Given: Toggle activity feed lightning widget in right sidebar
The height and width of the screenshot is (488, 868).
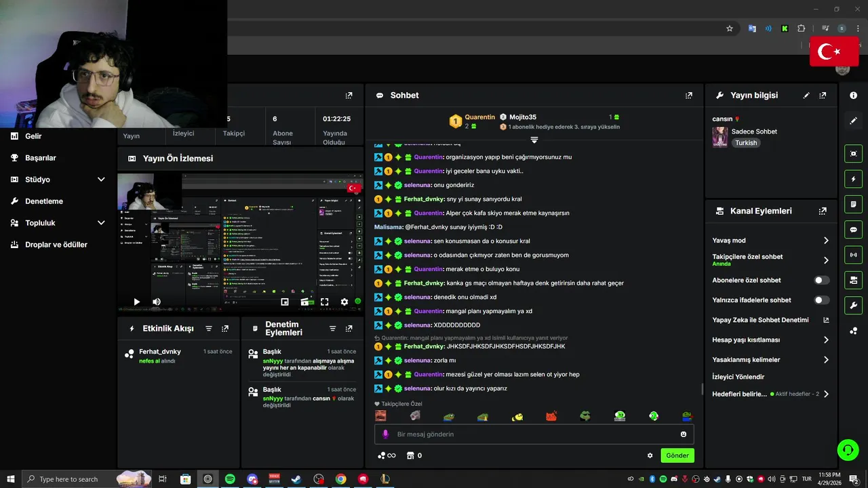Looking at the screenshot, I should pyautogui.click(x=853, y=179).
